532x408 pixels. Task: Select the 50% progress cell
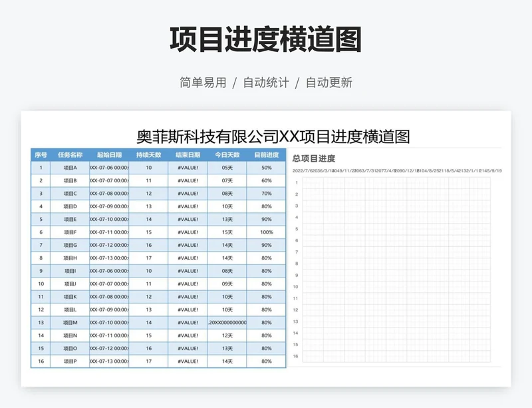[x=266, y=168]
